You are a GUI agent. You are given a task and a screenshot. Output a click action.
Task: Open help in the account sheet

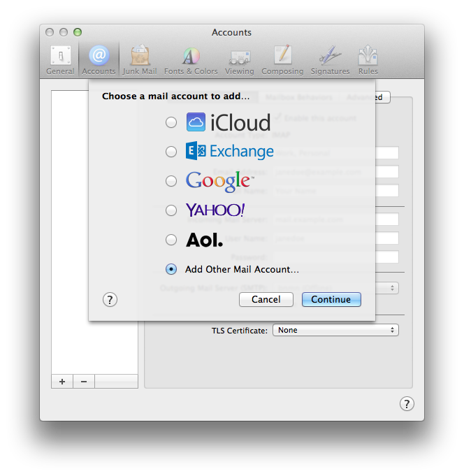point(110,300)
